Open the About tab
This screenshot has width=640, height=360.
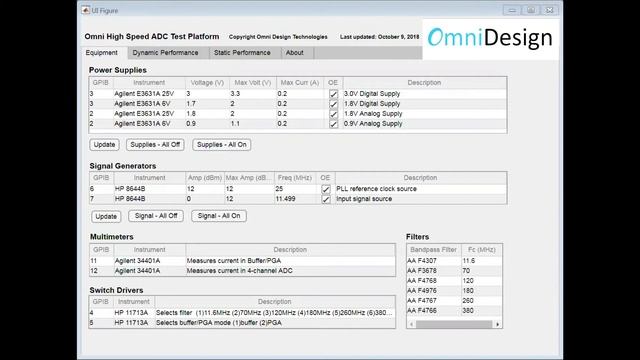tap(295, 53)
